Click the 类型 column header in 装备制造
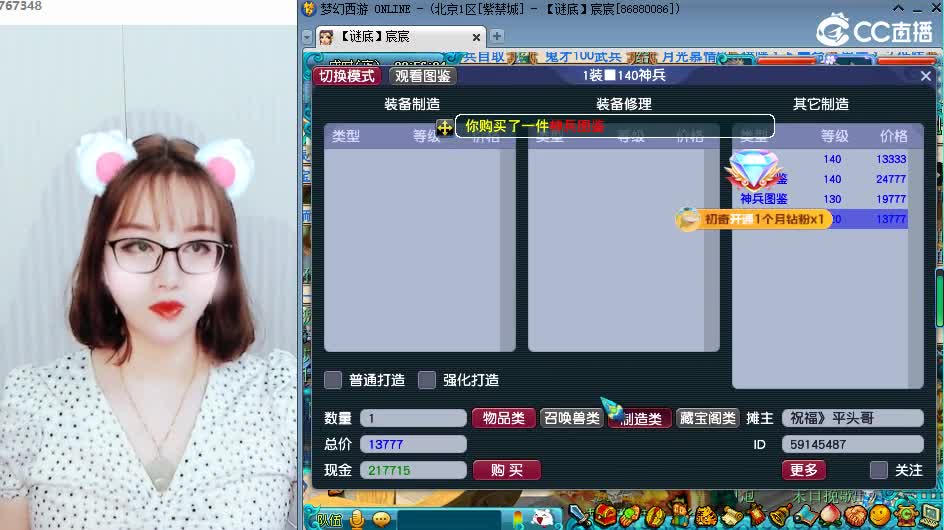The height and width of the screenshot is (530, 944). point(346,136)
